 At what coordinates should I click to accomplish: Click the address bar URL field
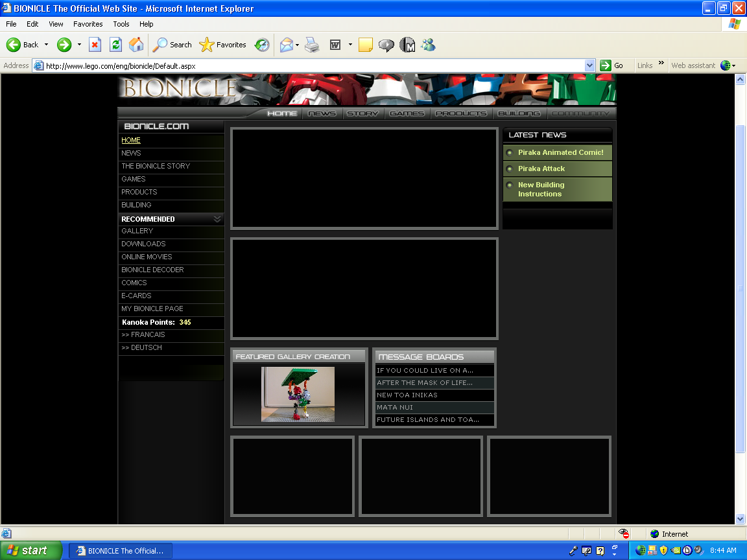tap(314, 65)
